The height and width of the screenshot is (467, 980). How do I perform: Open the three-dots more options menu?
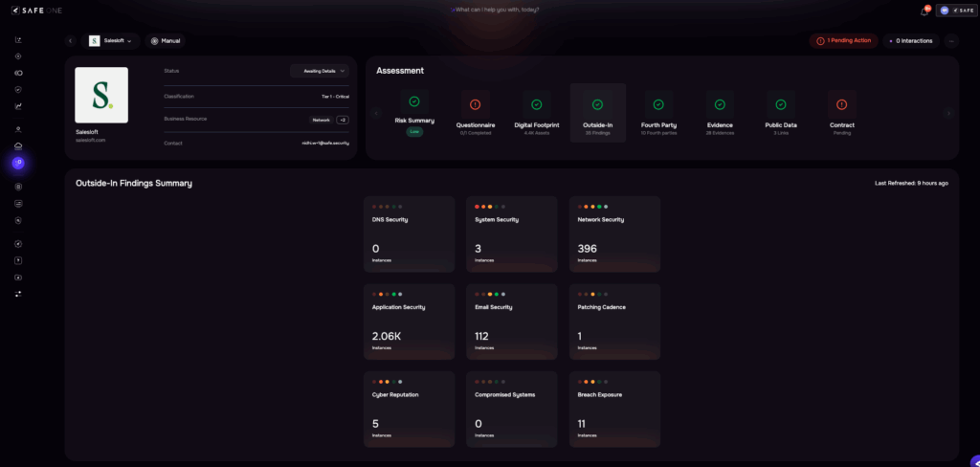(x=950, y=40)
